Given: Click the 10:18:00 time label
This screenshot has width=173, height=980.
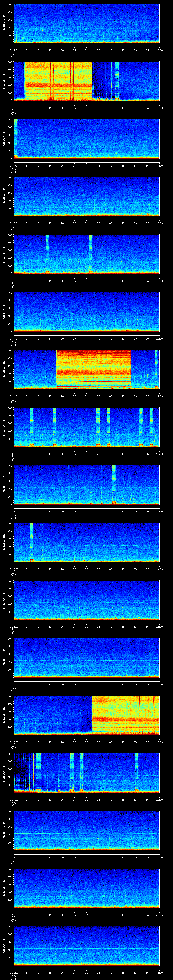Looking at the screenshot, I should pos(13,281).
